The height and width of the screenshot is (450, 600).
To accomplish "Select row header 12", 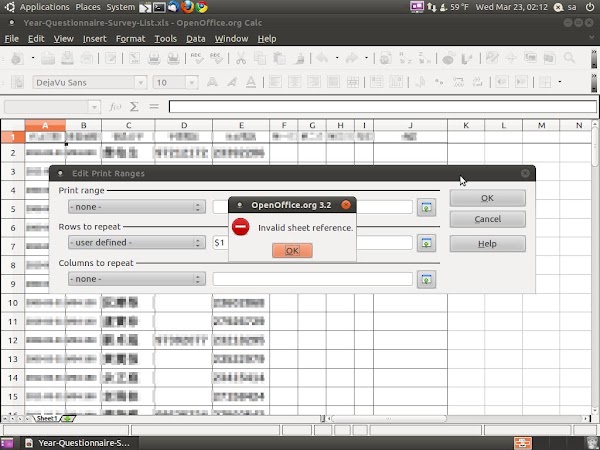I will click(13, 340).
